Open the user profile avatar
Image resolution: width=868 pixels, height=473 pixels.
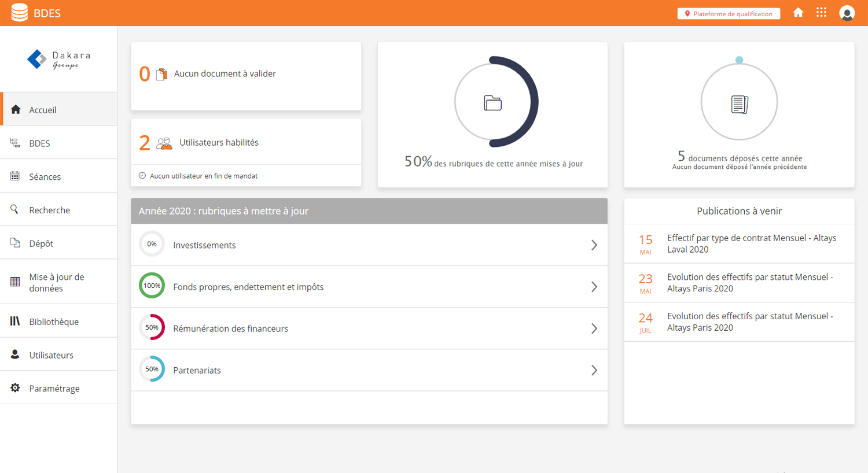847,13
